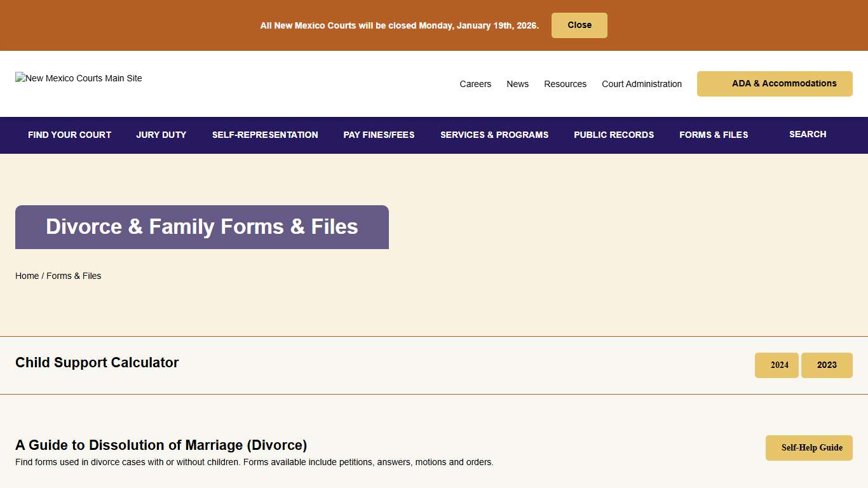
Task: Open the Court Administration page
Action: click(642, 83)
